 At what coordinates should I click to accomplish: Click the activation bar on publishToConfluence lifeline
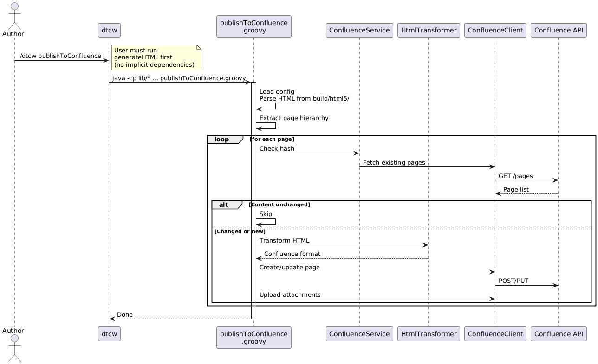tap(253, 200)
